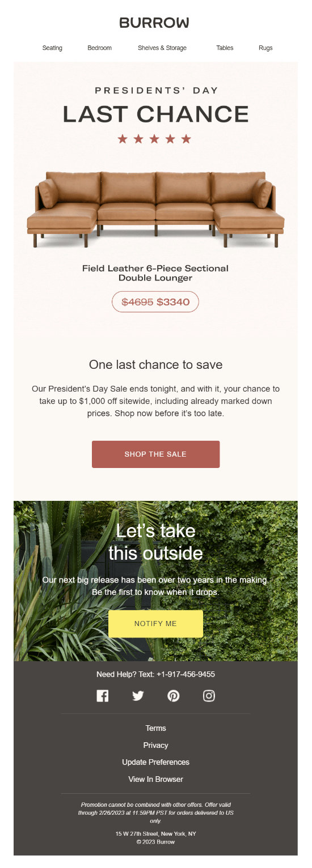The image size is (312, 868).
Task: Click the BURROW logo at top
Action: pyautogui.click(x=154, y=23)
